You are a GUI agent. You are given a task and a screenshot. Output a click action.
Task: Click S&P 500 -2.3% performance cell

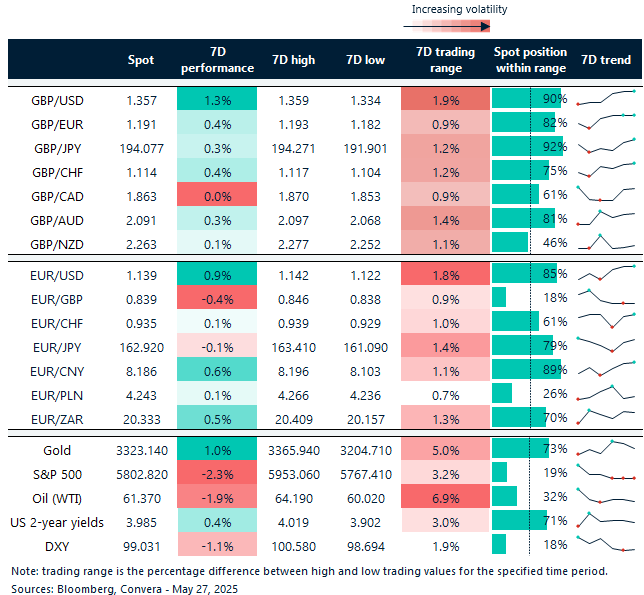pyautogui.click(x=217, y=472)
